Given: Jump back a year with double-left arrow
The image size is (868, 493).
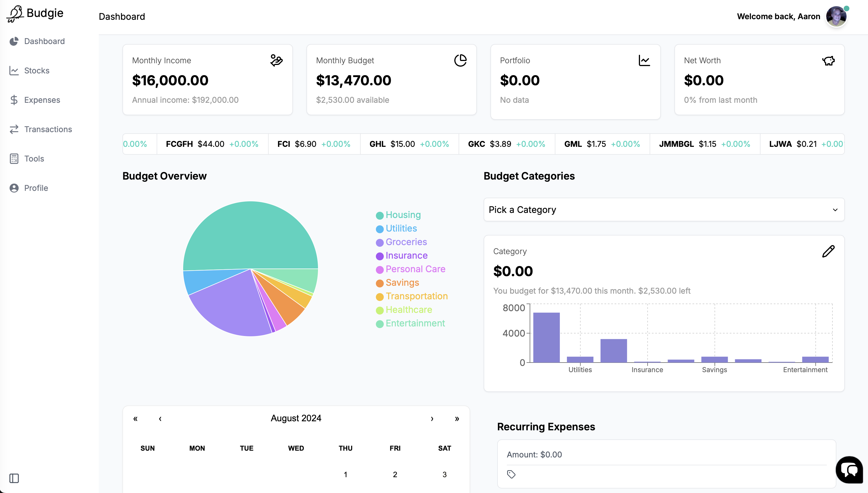Looking at the screenshot, I should (x=135, y=418).
